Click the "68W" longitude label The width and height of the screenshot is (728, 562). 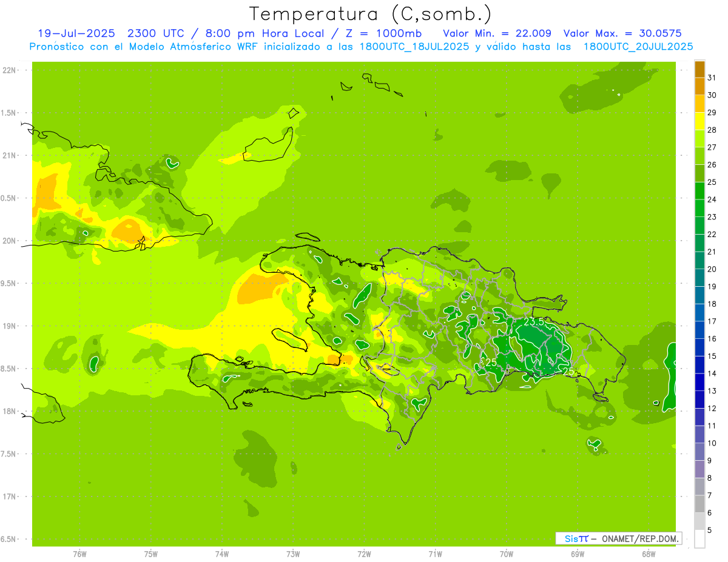(649, 554)
